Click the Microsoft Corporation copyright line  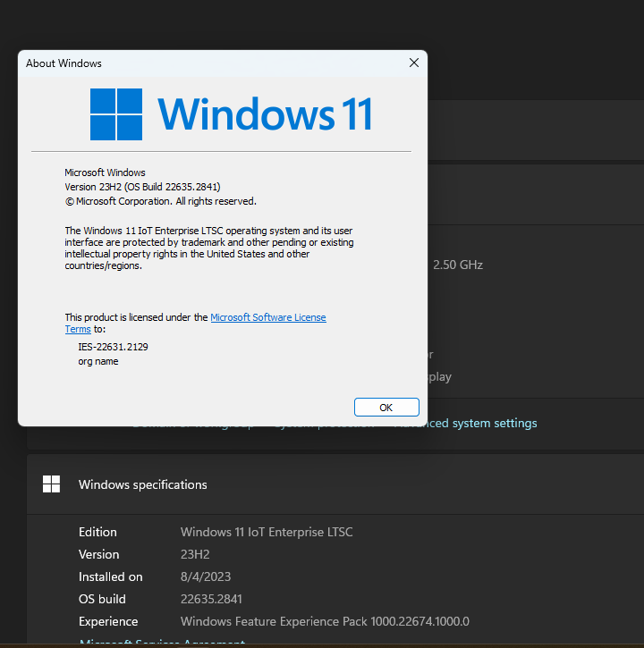click(160, 201)
